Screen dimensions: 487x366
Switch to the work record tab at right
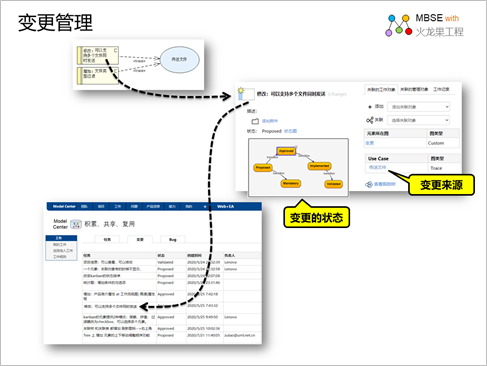coord(441,89)
